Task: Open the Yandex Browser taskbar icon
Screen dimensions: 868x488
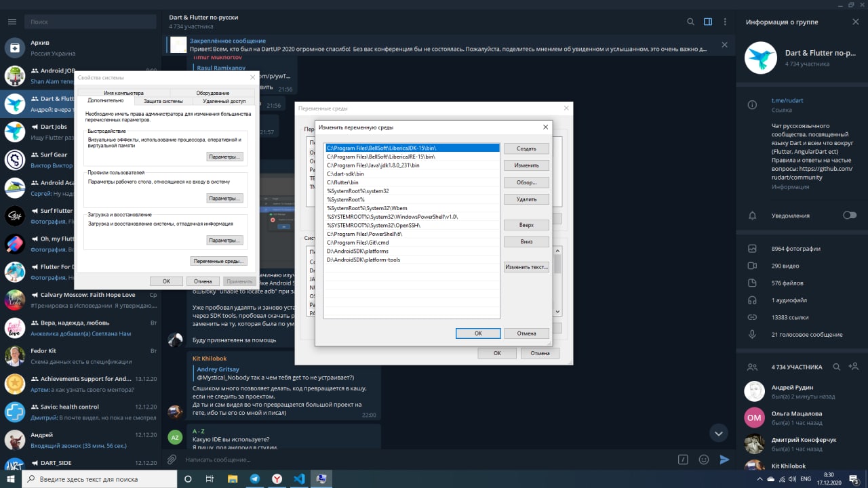Action: [277, 479]
